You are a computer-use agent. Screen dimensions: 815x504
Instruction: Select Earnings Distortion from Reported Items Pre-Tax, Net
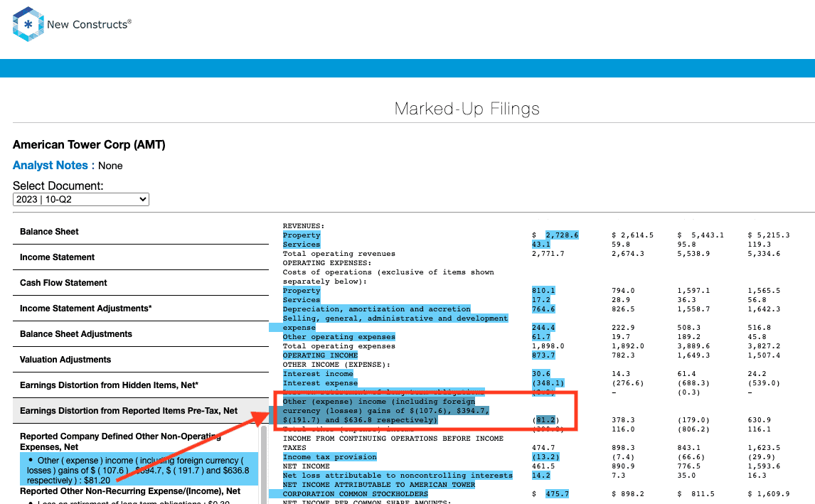point(140,410)
